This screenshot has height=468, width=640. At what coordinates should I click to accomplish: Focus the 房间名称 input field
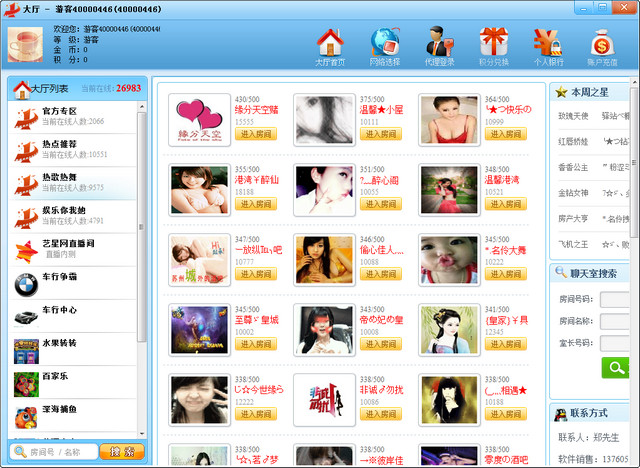point(616,321)
